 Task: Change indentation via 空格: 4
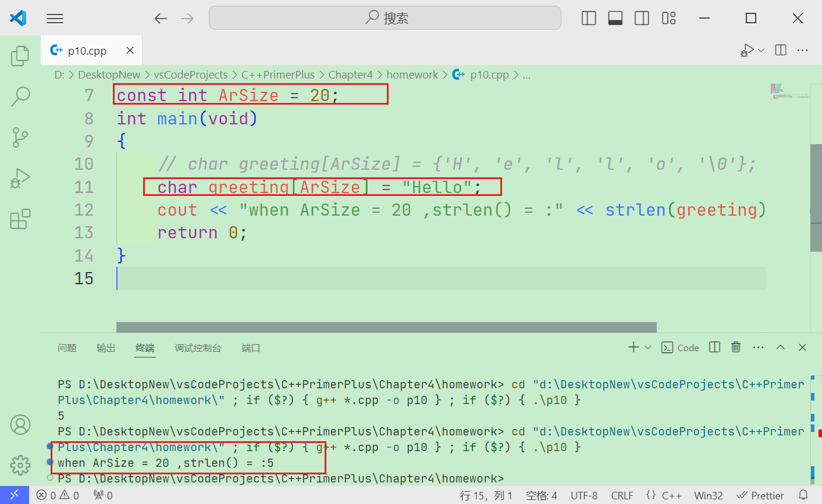click(542, 495)
